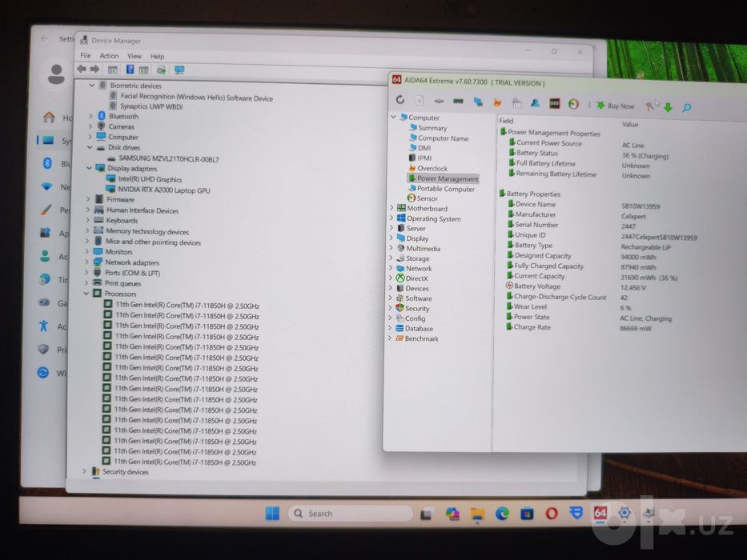Collapse the Processors node
Viewport: 747px width, 560px height.
86,294
